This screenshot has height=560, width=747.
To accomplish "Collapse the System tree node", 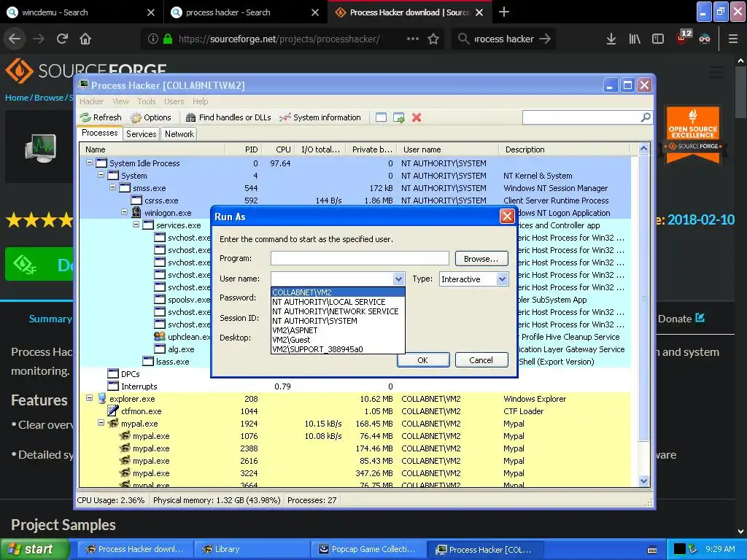I will tap(101, 175).
